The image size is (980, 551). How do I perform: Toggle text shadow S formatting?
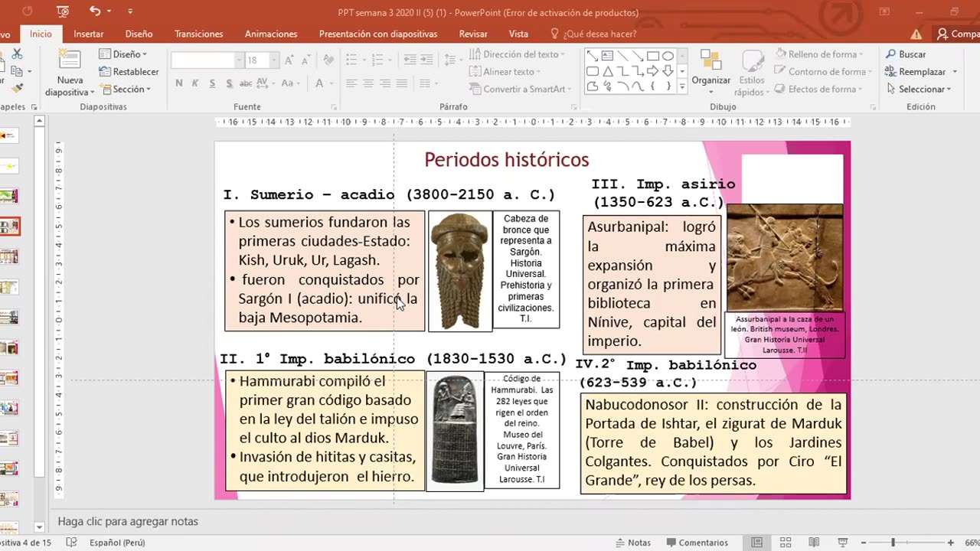[x=228, y=83]
